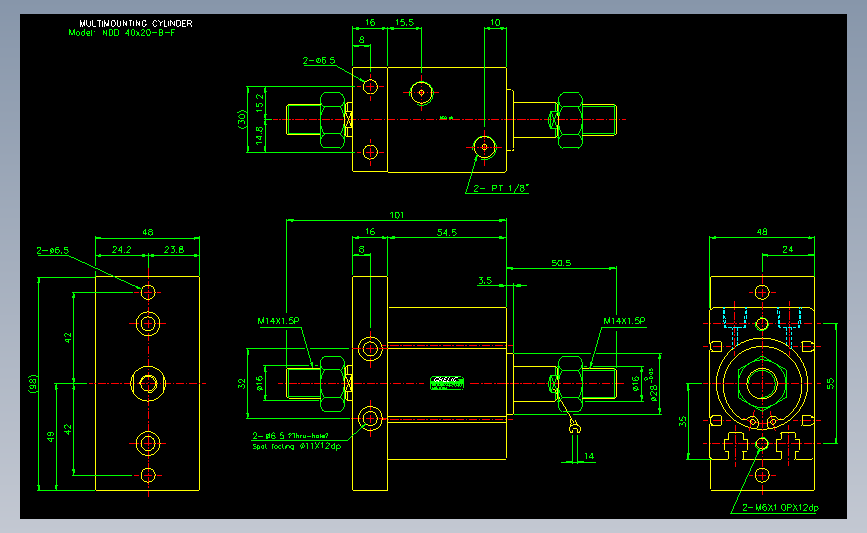Select the 2-M6X1.0PX12dp annotation
Viewport: 867px width, 533px height.
click(x=780, y=508)
